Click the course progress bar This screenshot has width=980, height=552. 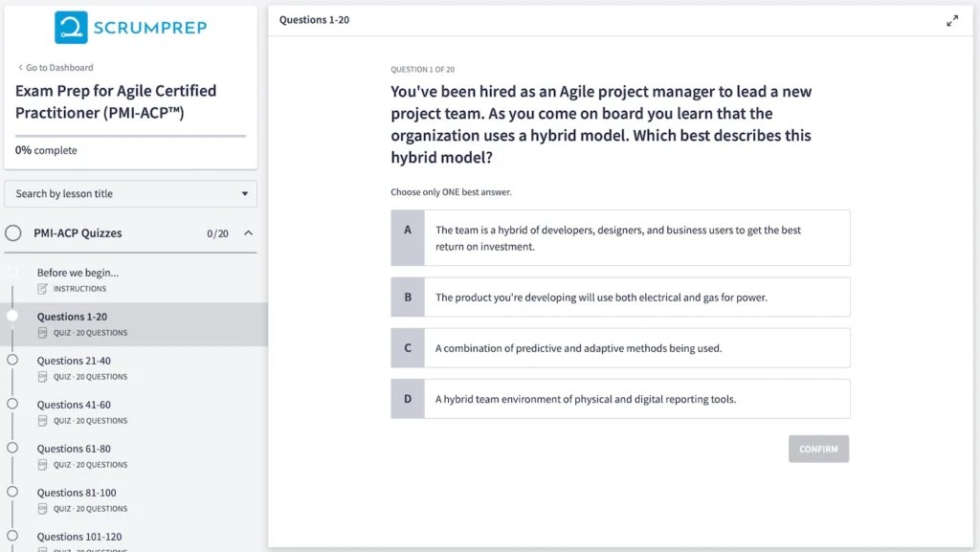(130, 136)
